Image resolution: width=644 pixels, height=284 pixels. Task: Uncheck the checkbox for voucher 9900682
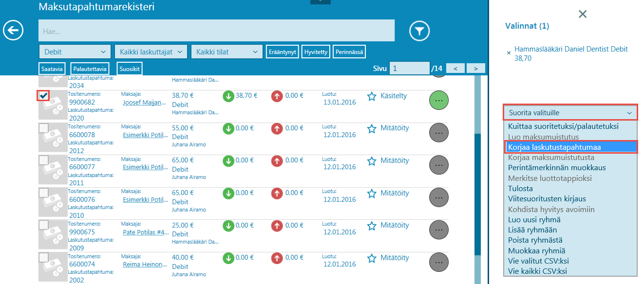(x=43, y=95)
